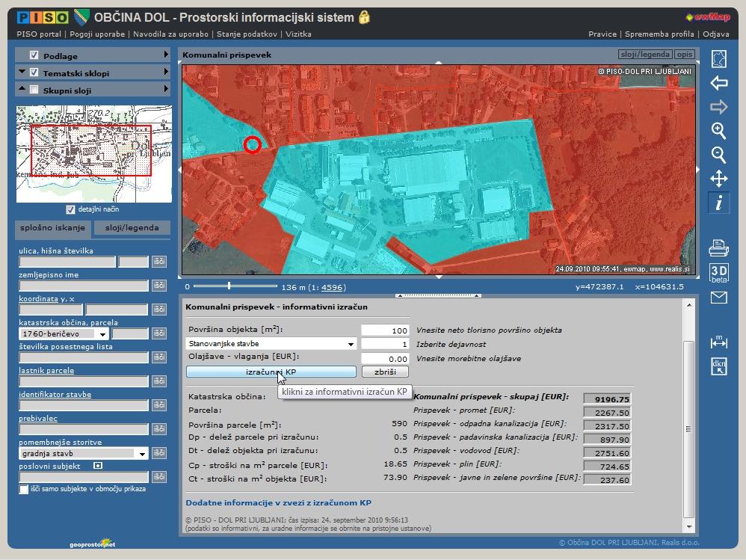Image resolution: width=746 pixels, height=560 pixels.
Task: Open the katastrska občina dropdown
Action: click(x=102, y=334)
